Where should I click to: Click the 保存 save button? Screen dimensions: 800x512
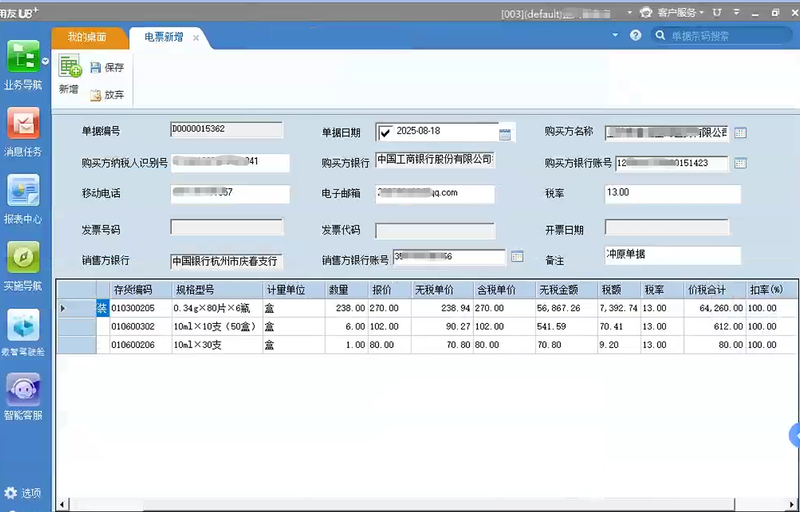tap(107, 67)
